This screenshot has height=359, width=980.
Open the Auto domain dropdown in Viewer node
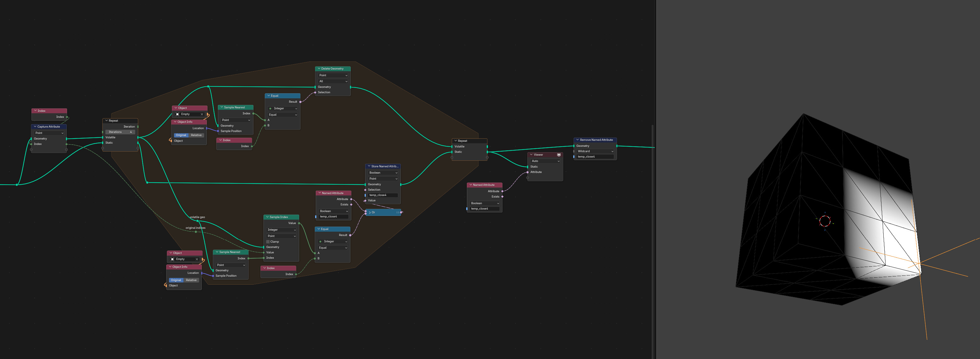pos(545,161)
